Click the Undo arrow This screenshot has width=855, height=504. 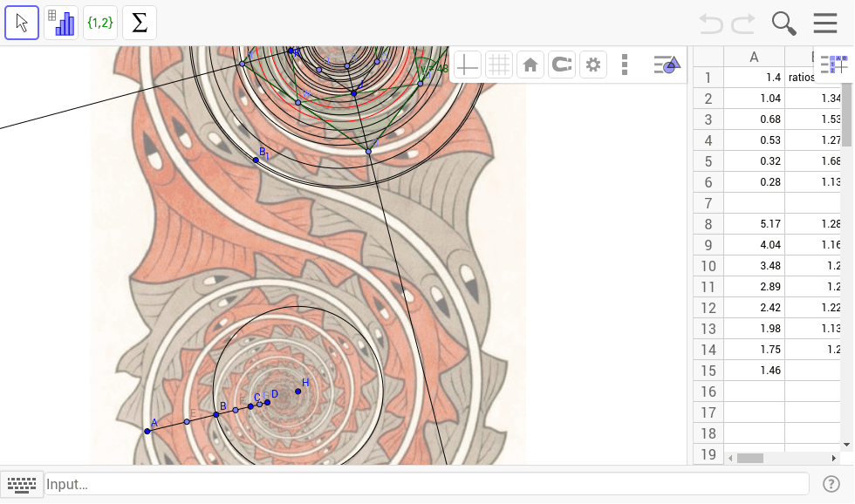[711, 24]
